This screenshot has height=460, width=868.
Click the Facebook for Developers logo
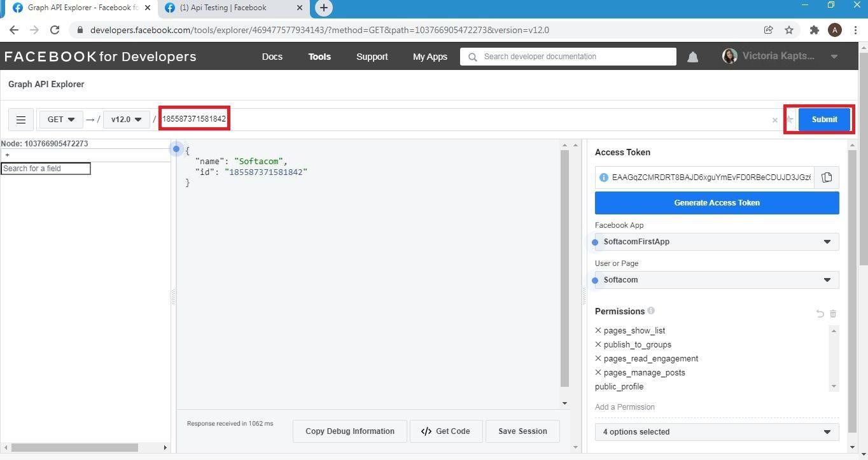click(x=101, y=57)
